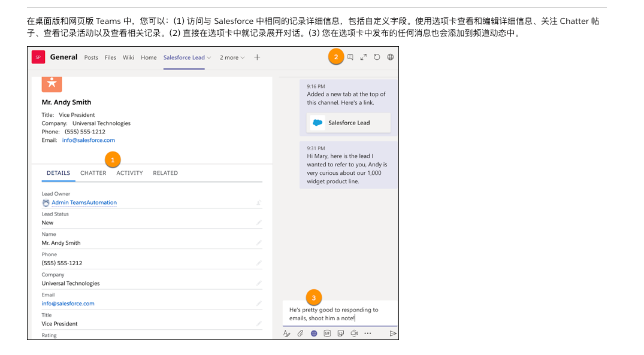Select the CHATTER record tab
This screenshot has width=644, height=355.
click(93, 173)
